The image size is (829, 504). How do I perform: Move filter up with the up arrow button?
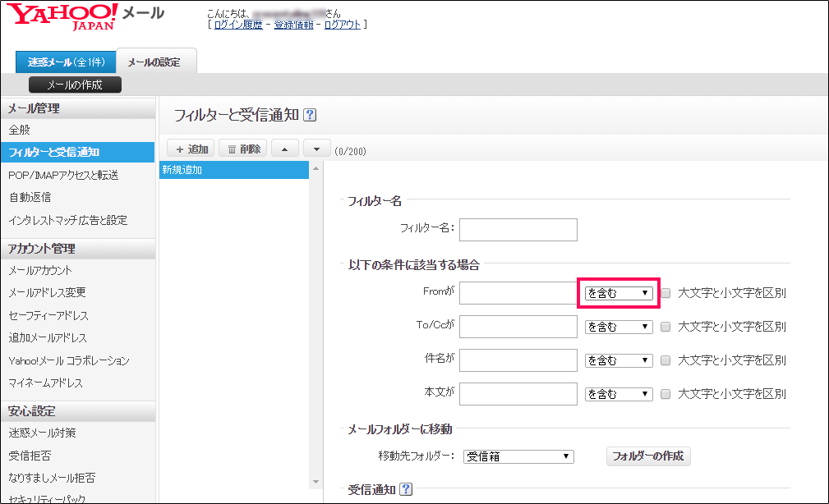284,149
